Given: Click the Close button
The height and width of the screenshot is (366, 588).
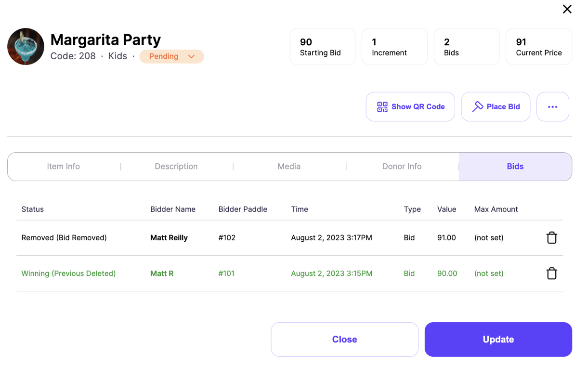Looking at the screenshot, I should tap(344, 339).
